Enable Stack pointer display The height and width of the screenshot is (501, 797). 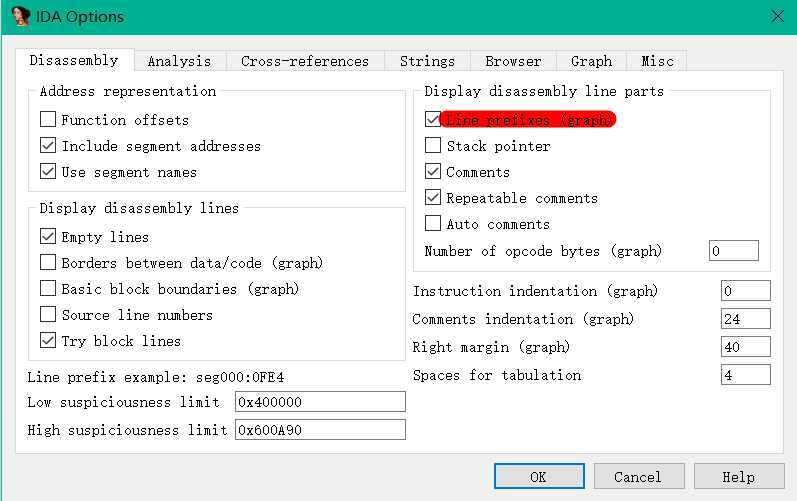[433, 145]
